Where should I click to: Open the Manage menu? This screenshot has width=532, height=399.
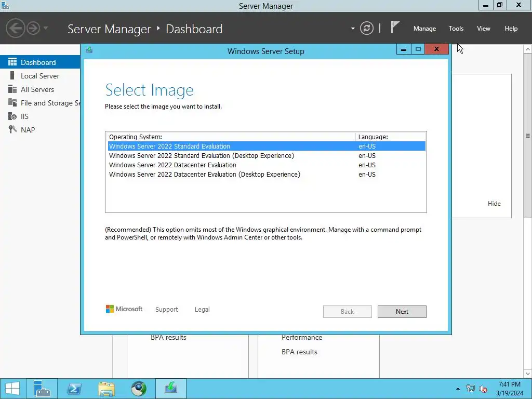(x=424, y=29)
